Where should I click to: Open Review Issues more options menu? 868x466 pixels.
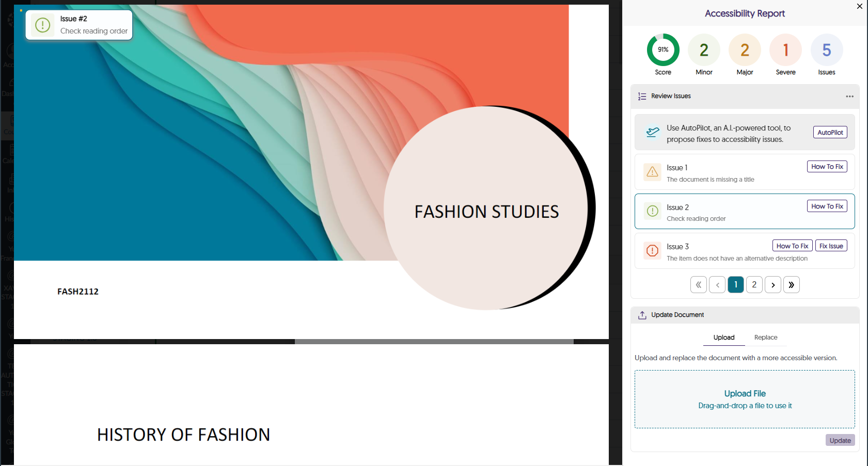(849, 97)
